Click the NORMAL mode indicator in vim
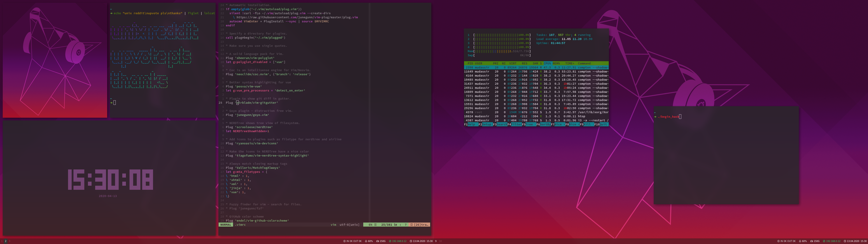The height and width of the screenshot is (244, 868). click(x=226, y=224)
